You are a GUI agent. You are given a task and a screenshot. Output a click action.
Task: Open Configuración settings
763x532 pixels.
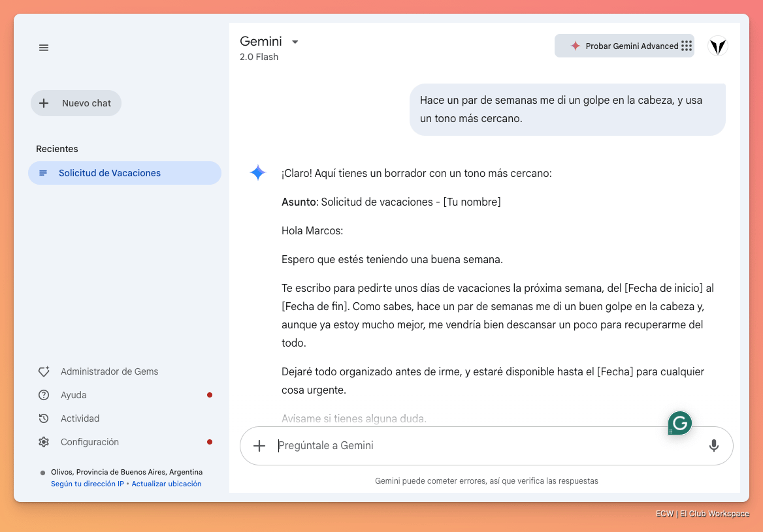(89, 442)
